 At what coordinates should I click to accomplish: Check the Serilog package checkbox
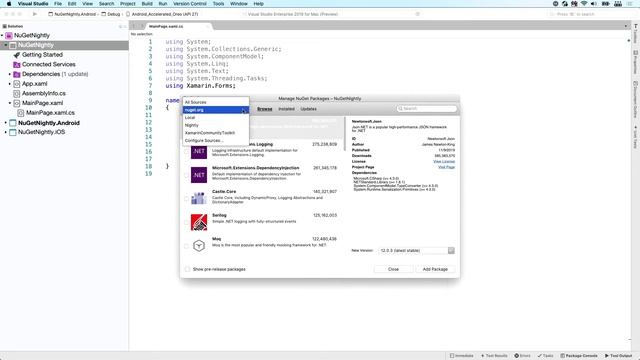pyautogui.click(x=187, y=222)
